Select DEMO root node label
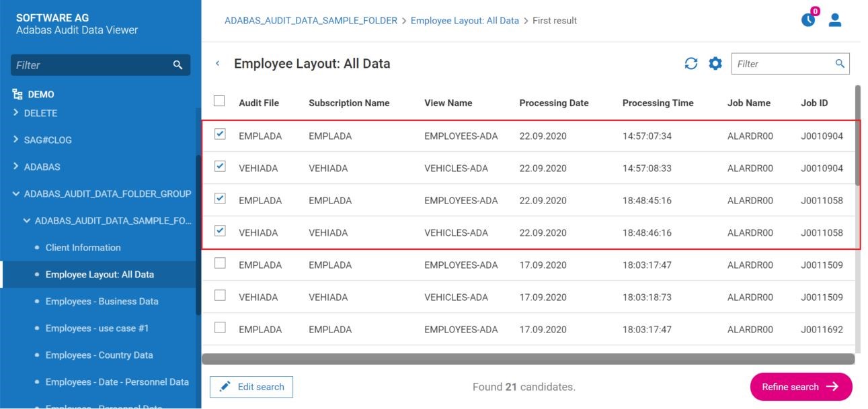The width and height of the screenshot is (868, 409). tap(41, 95)
